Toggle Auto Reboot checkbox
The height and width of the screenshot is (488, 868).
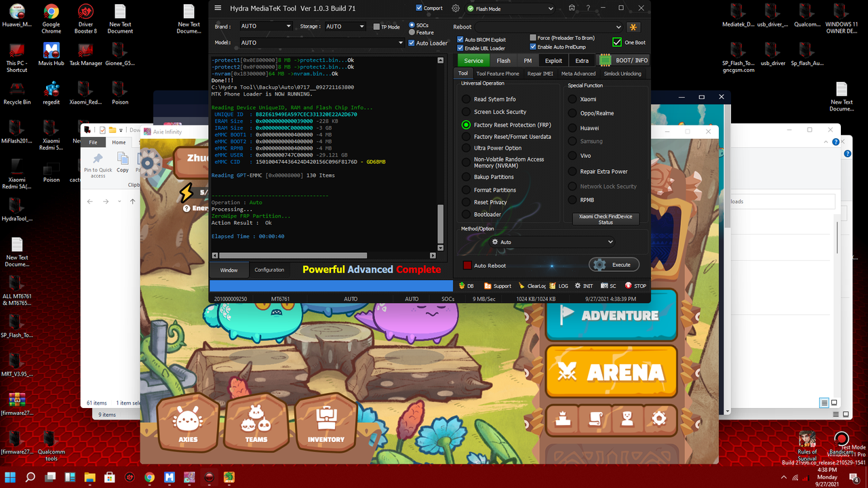click(x=467, y=265)
